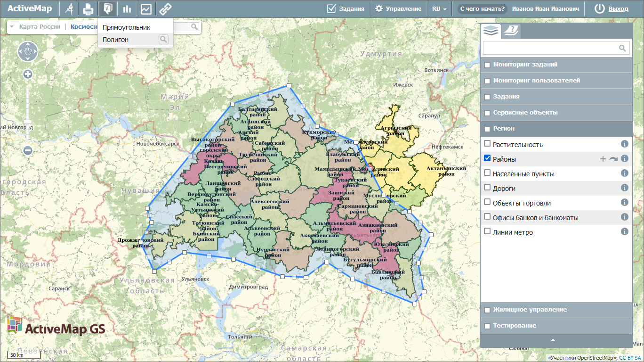
Task: Switch to the legend tab
Action: click(511, 31)
